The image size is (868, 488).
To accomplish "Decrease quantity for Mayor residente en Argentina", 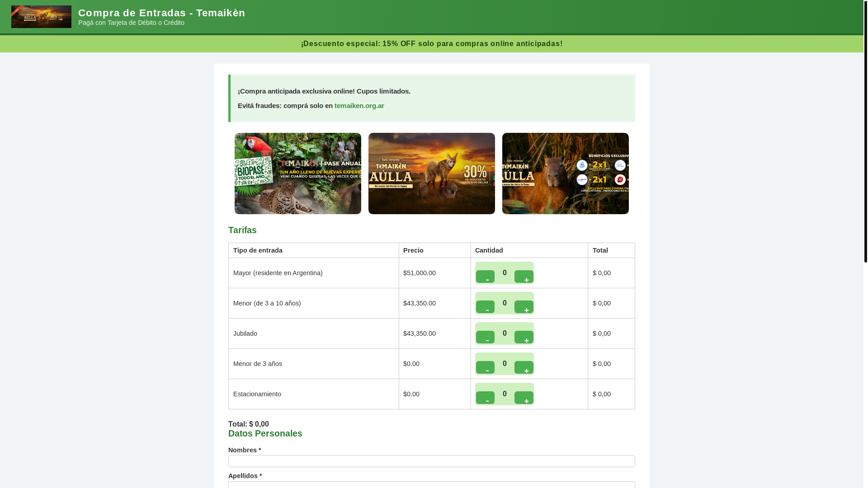I will point(485,277).
